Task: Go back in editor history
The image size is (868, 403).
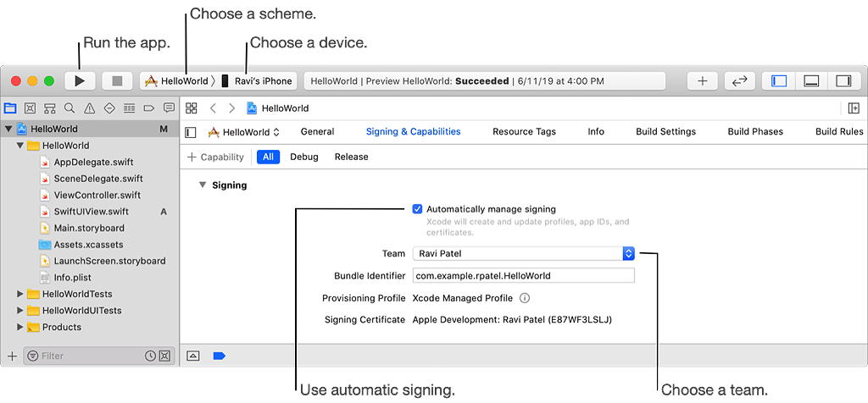Action: coord(213,108)
